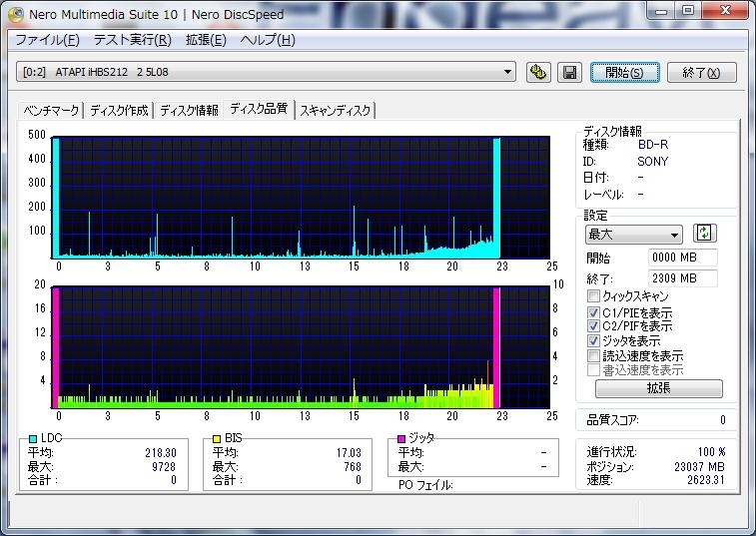Viewport: 756px width, 536px height.
Task: Open the 最大 speed dropdown
Action: coord(633,235)
